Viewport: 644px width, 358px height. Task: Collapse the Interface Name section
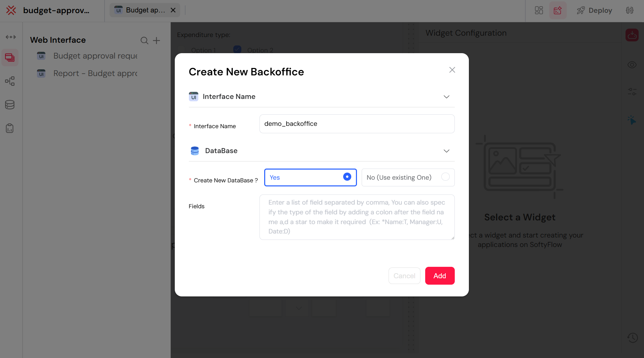[446, 97]
